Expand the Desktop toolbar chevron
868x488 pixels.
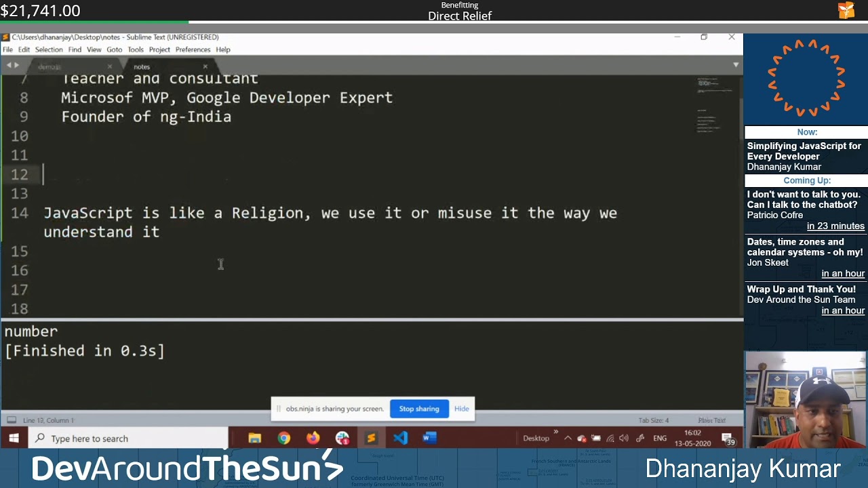(x=555, y=432)
